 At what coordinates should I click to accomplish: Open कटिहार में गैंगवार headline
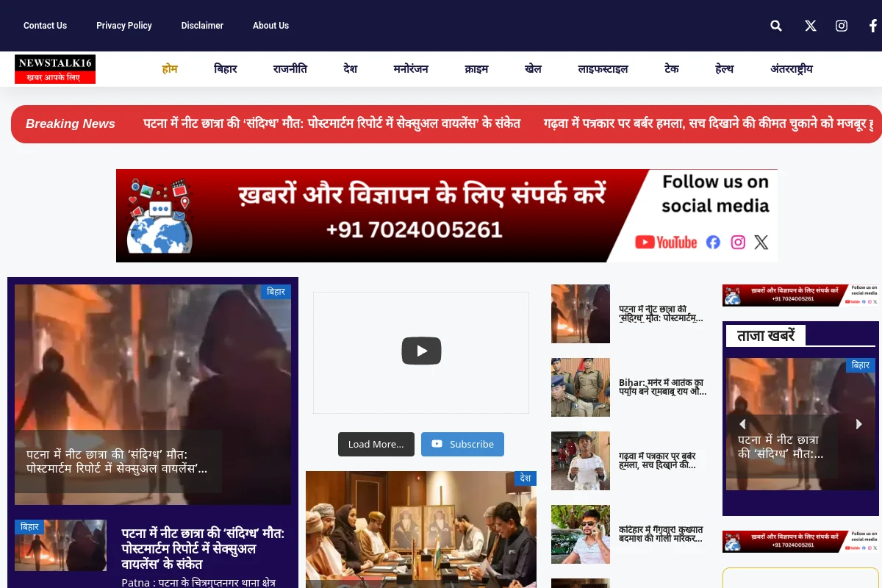661,534
